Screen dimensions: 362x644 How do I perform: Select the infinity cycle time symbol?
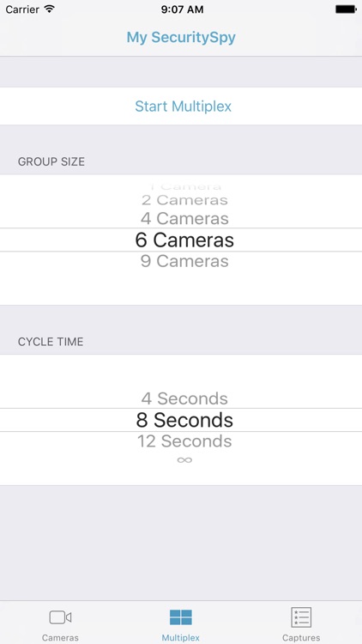coord(184,459)
